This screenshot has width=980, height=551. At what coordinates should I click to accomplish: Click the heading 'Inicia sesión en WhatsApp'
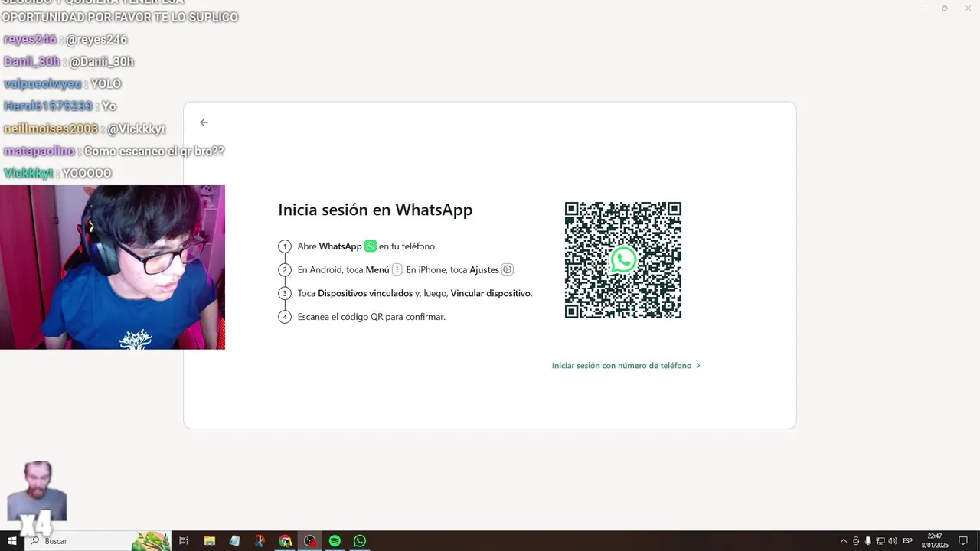(x=375, y=210)
